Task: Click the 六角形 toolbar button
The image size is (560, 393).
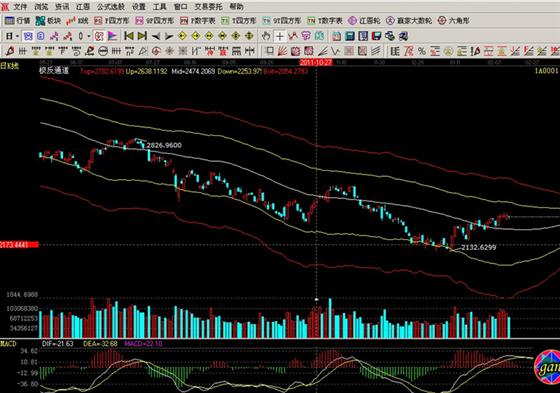Action: [x=454, y=21]
